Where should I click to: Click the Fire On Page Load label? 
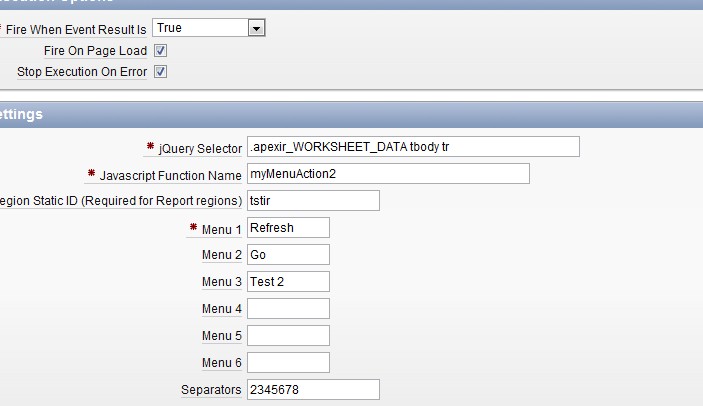point(95,51)
